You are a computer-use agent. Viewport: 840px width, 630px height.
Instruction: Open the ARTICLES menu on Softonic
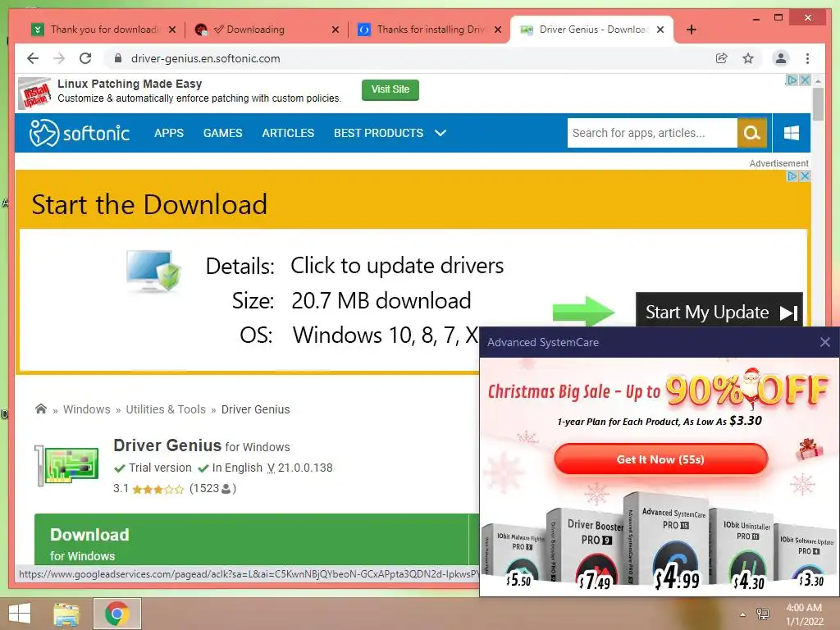click(x=288, y=133)
